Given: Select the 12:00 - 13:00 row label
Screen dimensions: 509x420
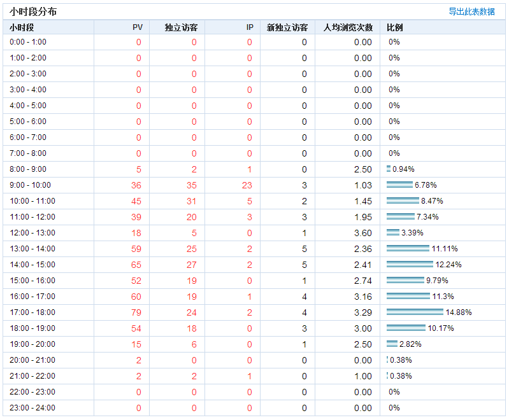Looking at the screenshot, I should click(x=32, y=232).
